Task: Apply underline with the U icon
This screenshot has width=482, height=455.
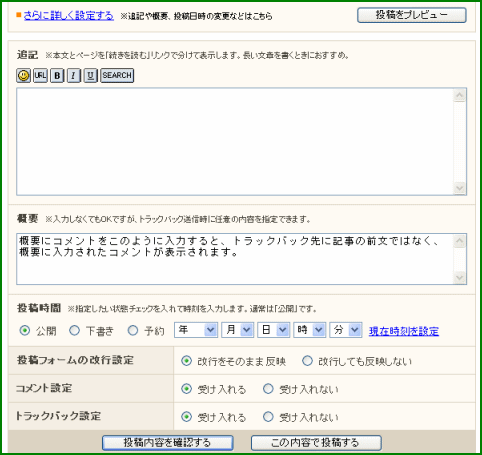Action: [x=90, y=75]
